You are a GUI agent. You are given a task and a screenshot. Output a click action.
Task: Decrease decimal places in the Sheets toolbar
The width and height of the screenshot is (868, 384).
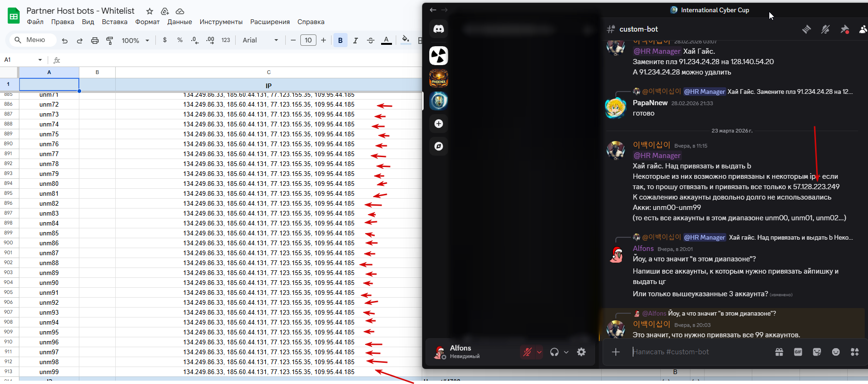(x=195, y=40)
